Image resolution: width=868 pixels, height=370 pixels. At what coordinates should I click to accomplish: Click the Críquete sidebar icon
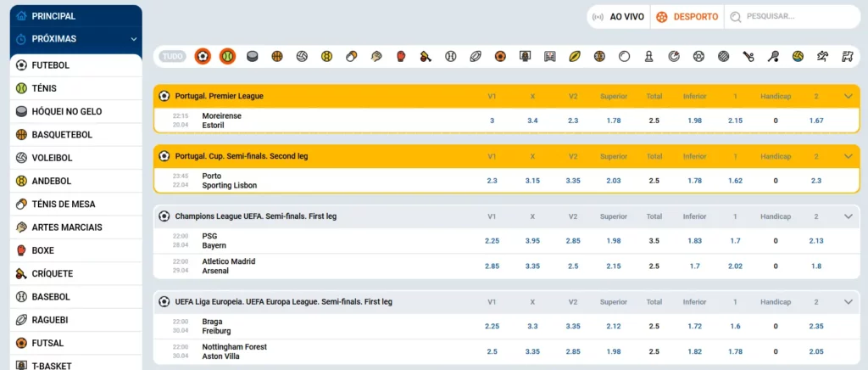point(21,273)
